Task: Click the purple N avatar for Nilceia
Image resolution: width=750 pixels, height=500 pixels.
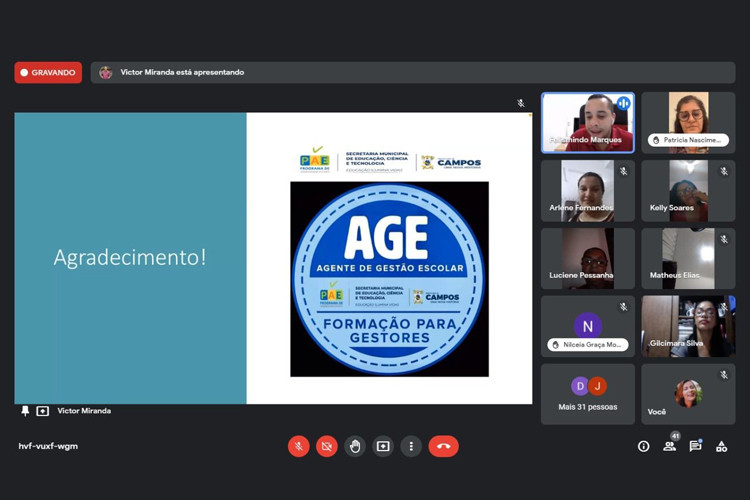Action: [x=588, y=326]
